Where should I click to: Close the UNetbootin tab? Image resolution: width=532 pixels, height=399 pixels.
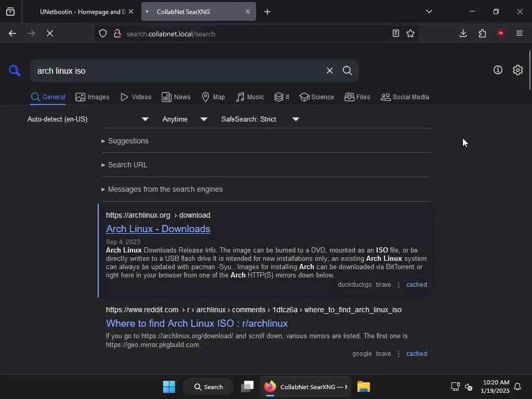[131, 11]
